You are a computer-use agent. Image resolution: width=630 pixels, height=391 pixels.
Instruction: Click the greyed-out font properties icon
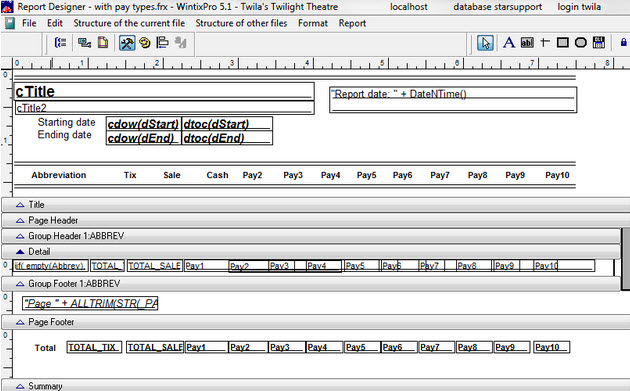point(180,43)
